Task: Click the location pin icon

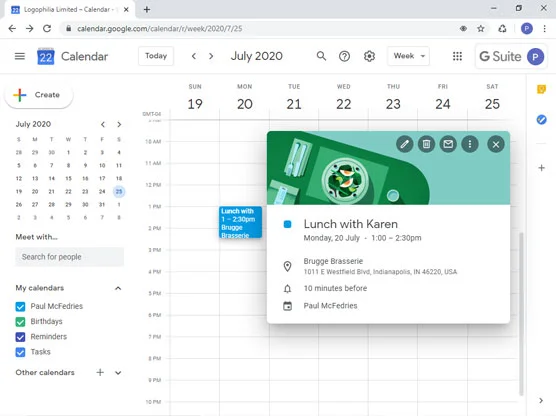Action: tap(288, 266)
